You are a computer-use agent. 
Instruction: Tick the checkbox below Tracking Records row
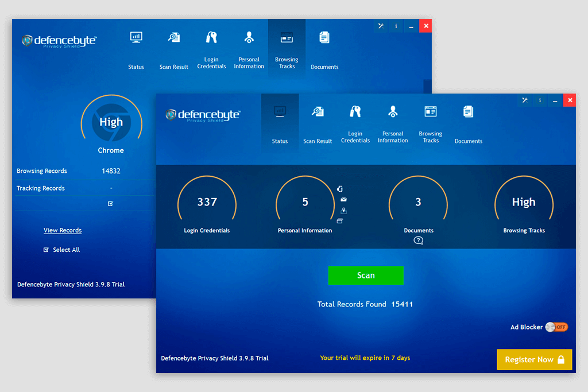point(110,204)
